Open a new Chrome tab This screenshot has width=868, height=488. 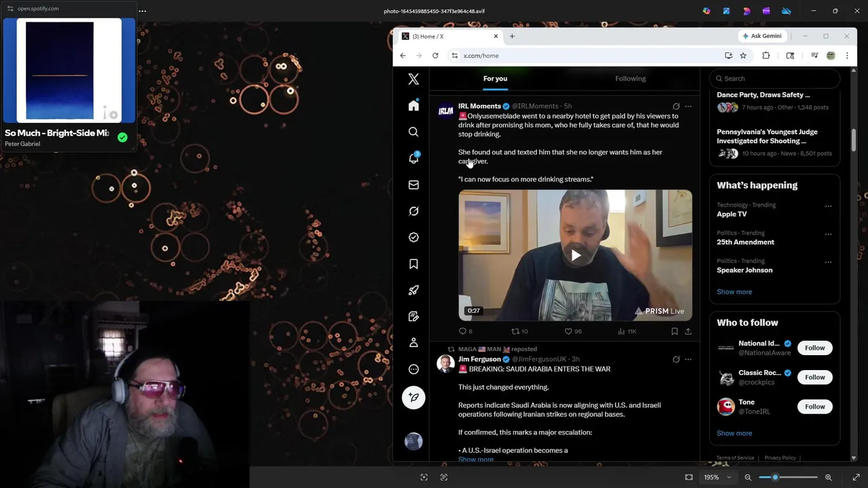coord(512,36)
